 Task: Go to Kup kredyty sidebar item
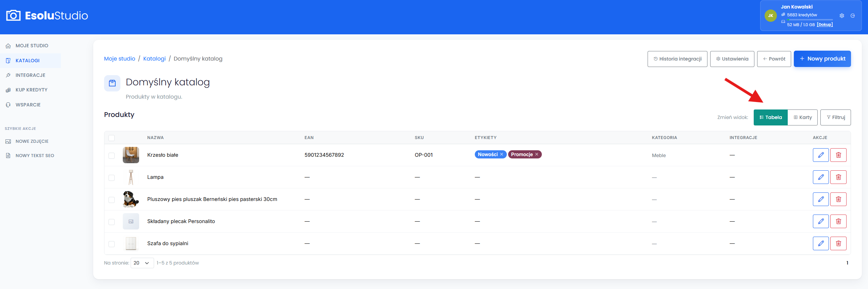pos(31,90)
